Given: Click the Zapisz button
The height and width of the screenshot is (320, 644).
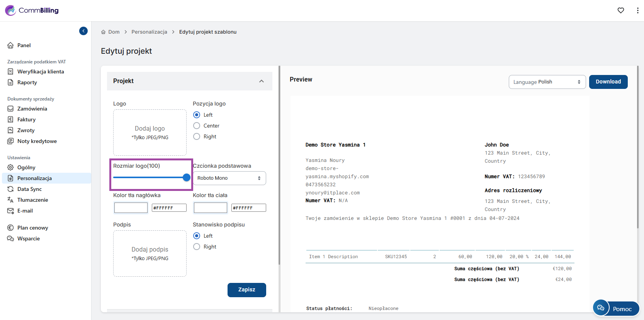Looking at the screenshot, I should tap(247, 290).
